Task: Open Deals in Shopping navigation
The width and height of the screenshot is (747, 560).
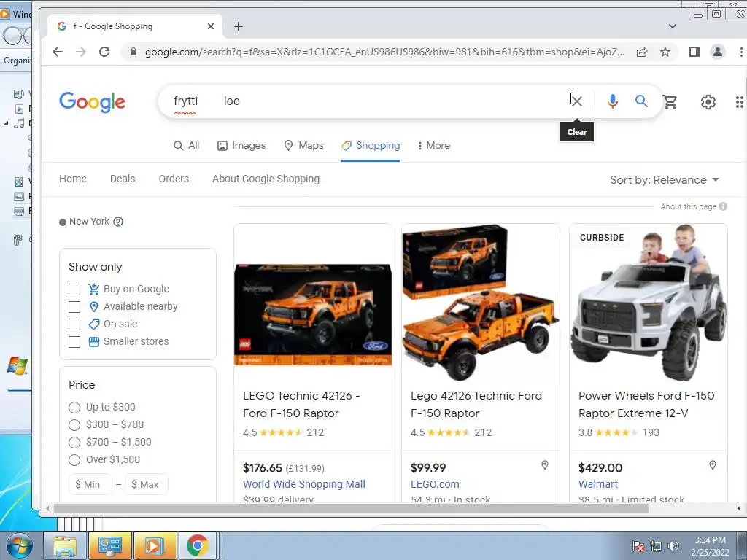Action: point(123,179)
